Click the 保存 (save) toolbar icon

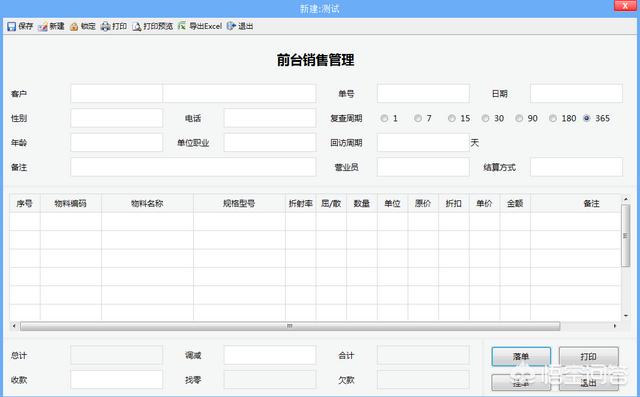11,27
